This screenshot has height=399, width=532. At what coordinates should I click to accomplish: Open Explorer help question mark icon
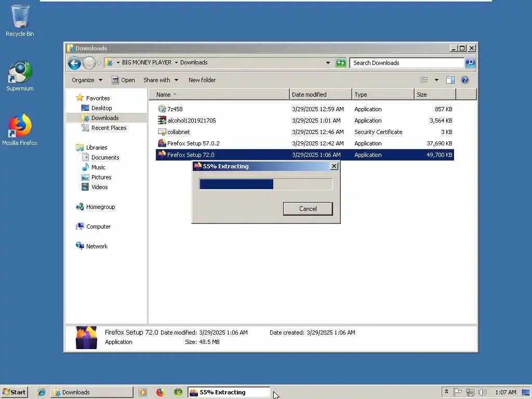[x=465, y=79]
